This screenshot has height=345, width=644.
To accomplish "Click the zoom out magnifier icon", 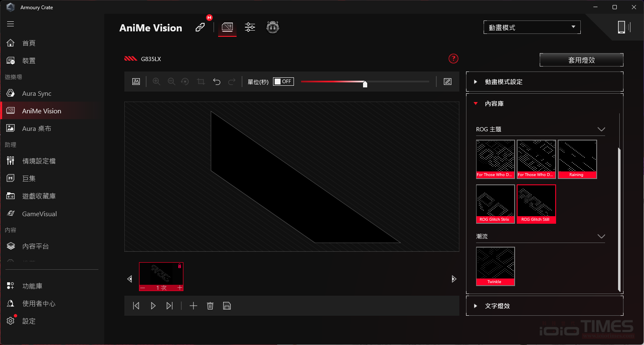I will point(171,82).
